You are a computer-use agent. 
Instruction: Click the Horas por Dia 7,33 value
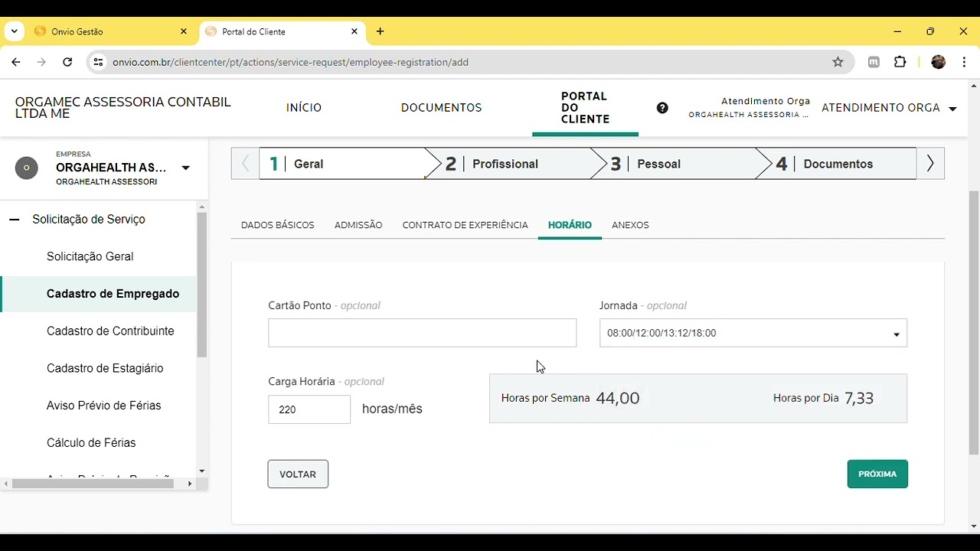click(859, 398)
